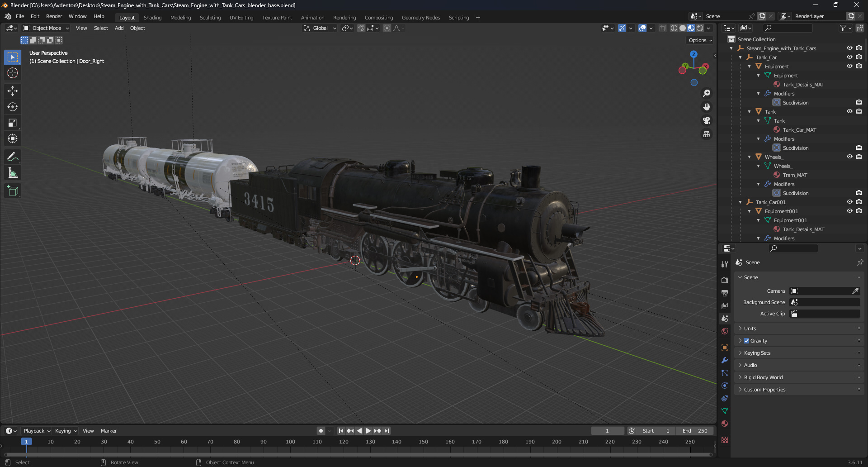Click the viewport pan hand icon
The height and width of the screenshot is (467, 868).
707,107
